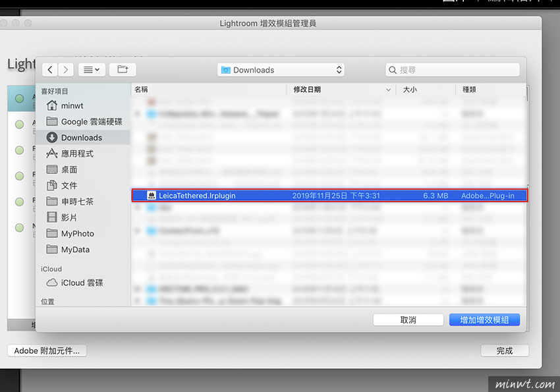This screenshot has height=392, width=560.
Task: Go forward with the right chevron button
Action: 66,70
